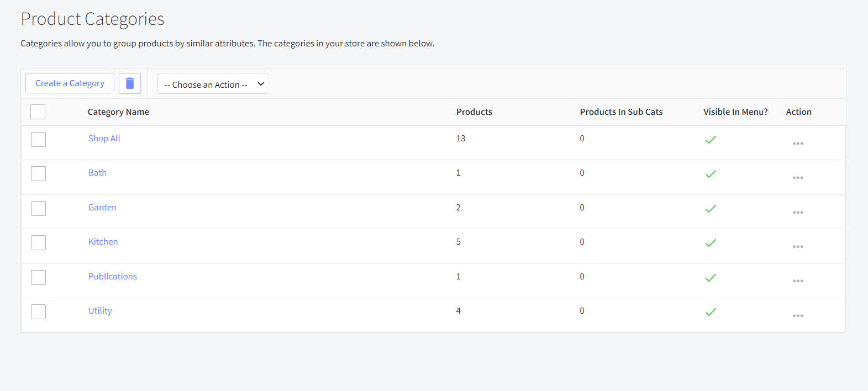Mark the Utility row checkbox
868x391 pixels.
[39, 312]
